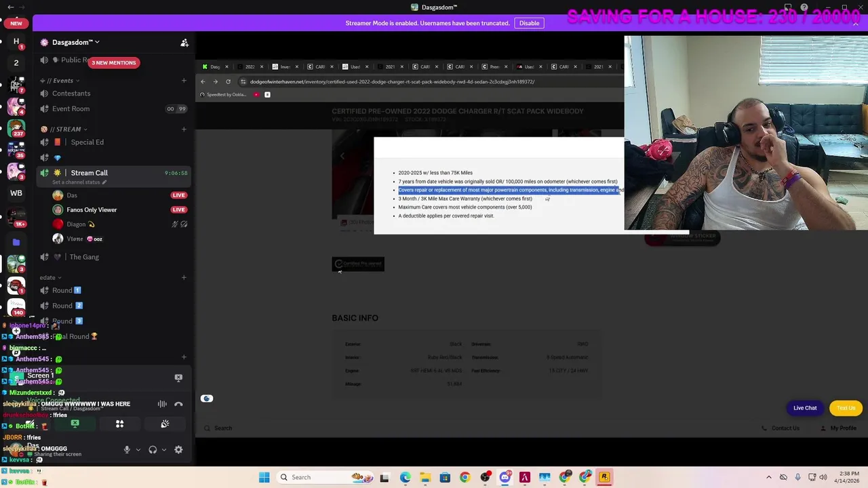Join the Contestants voice channel
This screenshot has height=488, width=868.
tap(71, 94)
